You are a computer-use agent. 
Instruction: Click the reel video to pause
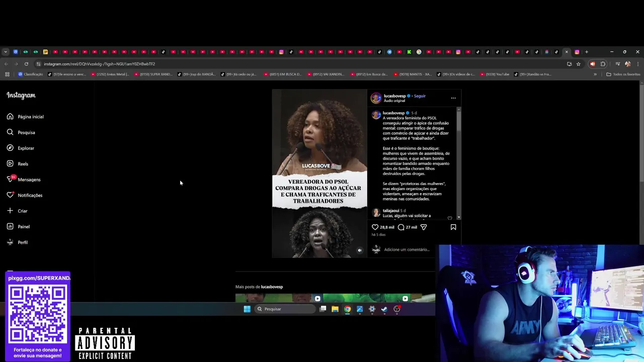319,173
